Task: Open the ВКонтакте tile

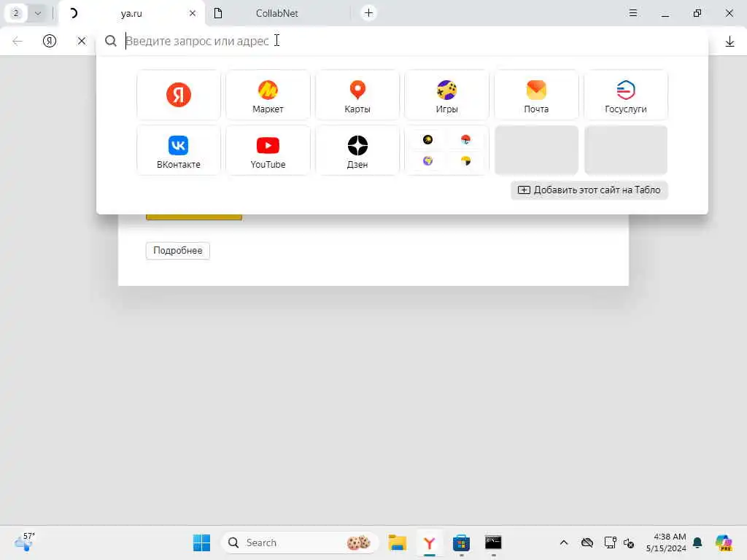Action: click(x=179, y=150)
